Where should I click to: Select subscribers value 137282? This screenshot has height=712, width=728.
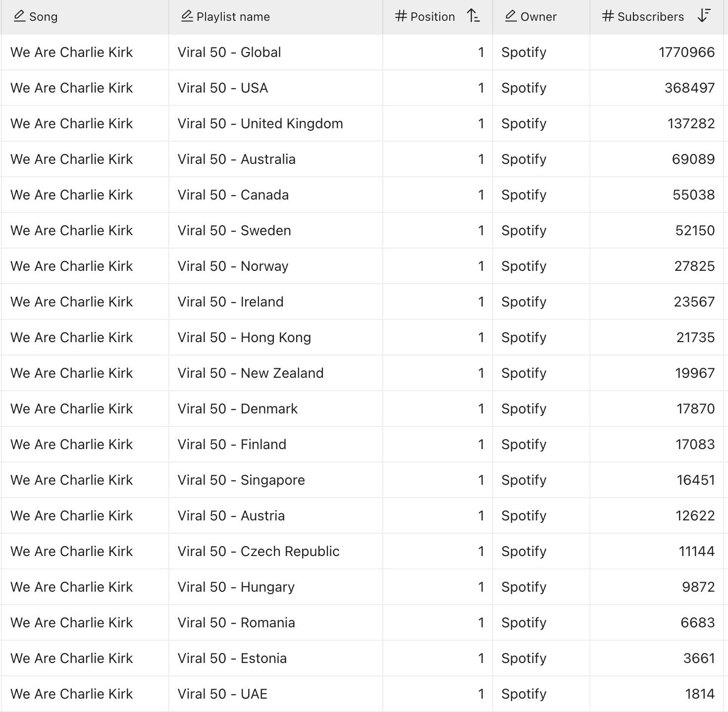(691, 123)
